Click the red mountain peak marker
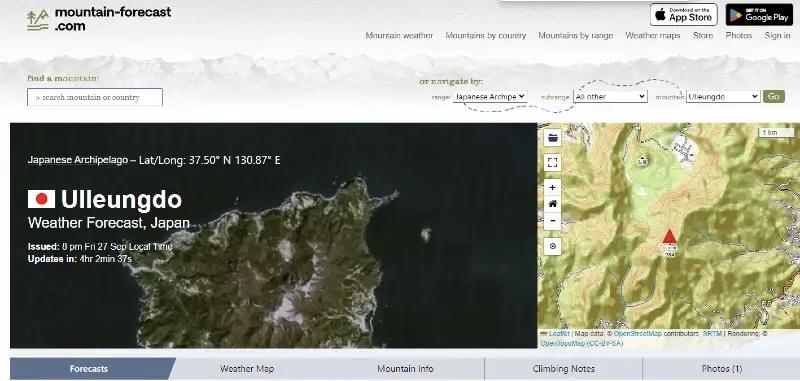Screen dimensions: 800x381 pyautogui.click(x=669, y=237)
